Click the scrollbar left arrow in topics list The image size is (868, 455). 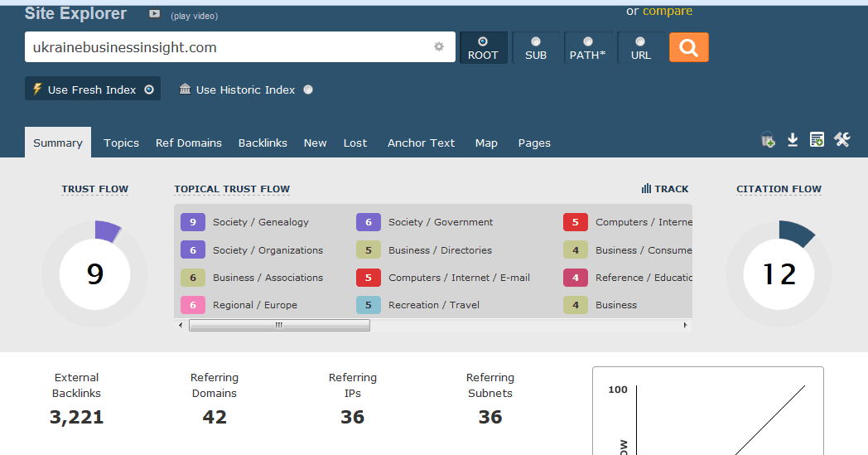point(181,326)
